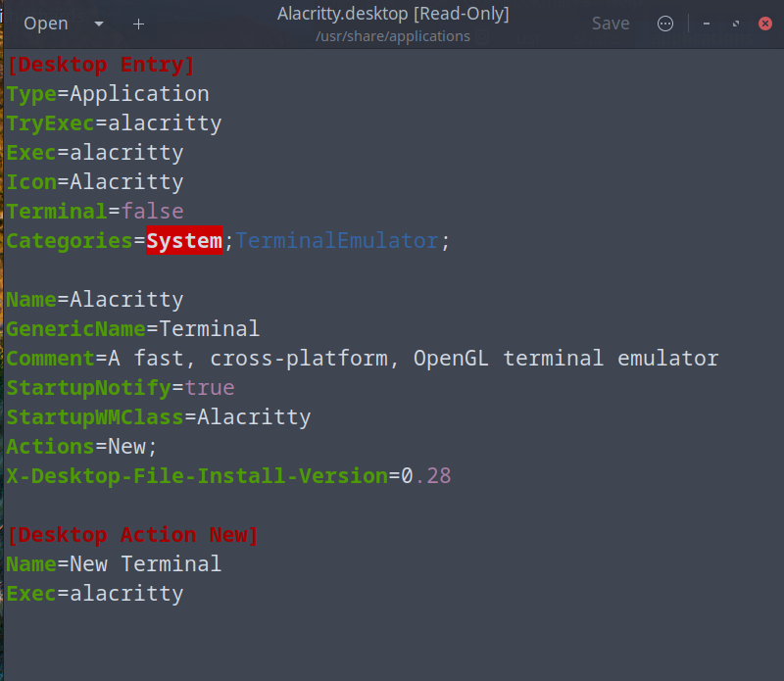
Task: Place cursor on the [Desktop Entry] header
Action: tap(101, 65)
